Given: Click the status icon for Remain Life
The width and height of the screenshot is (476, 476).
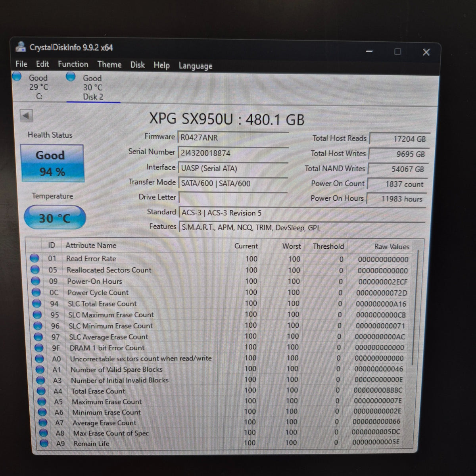Looking at the screenshot, I should [x=44, y=443].
